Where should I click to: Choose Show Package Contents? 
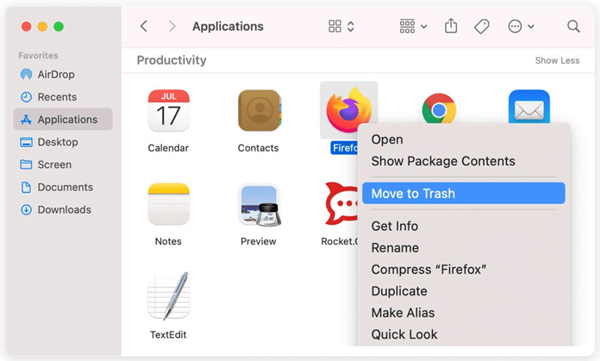click(x=463, y=161)
